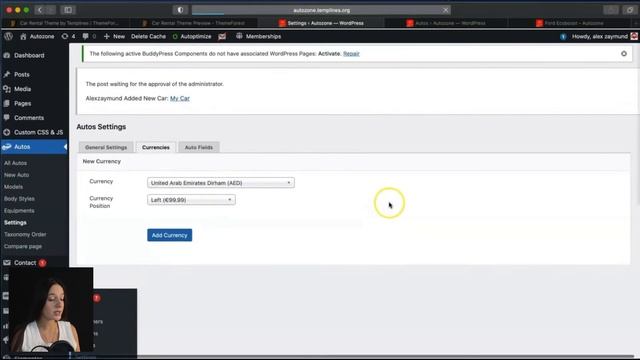
Task: Select the Currencies tab
Action: (156, 147)
